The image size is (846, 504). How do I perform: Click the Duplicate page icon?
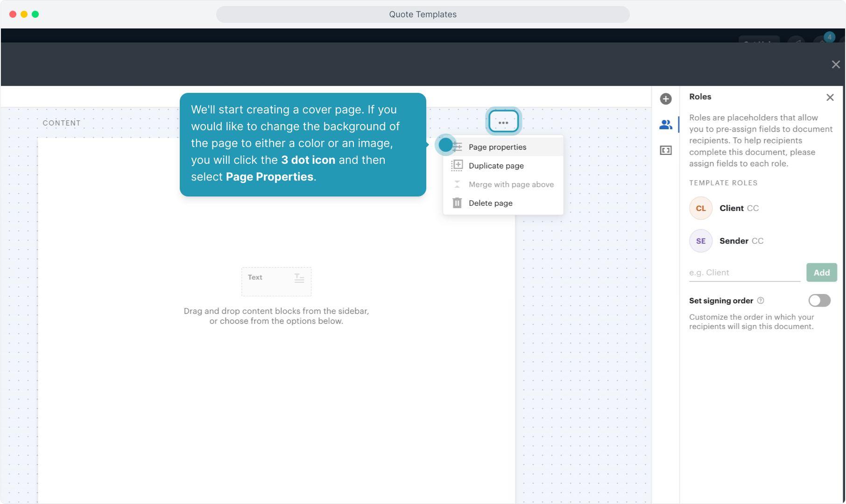point(457,166)
